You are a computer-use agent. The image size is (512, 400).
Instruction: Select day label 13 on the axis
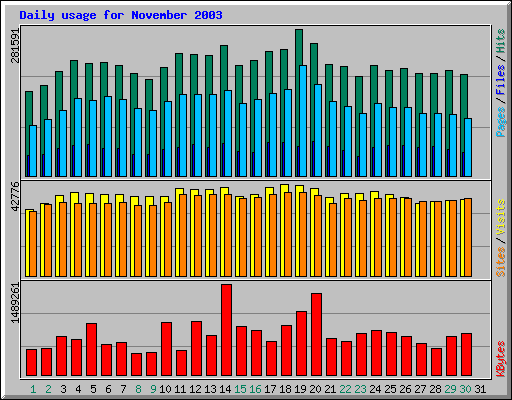[x=210, y=389]
